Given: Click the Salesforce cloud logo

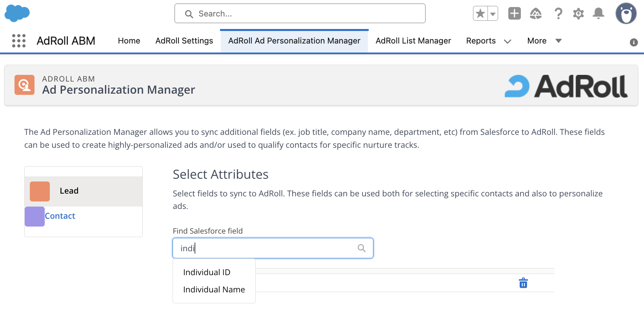Looking at the screenshot, I should tap(17, 14).
